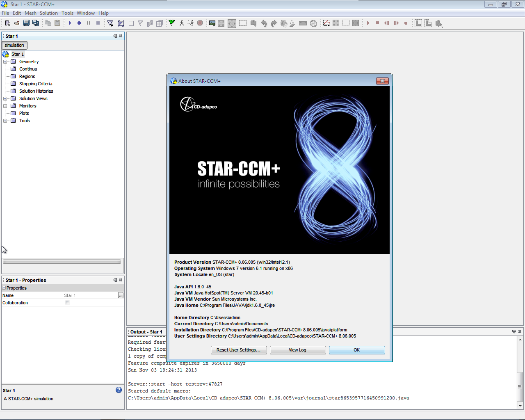Click the Name property ellipsis button
This screenshot has height=420, width=525.
(x=121, y=295)
